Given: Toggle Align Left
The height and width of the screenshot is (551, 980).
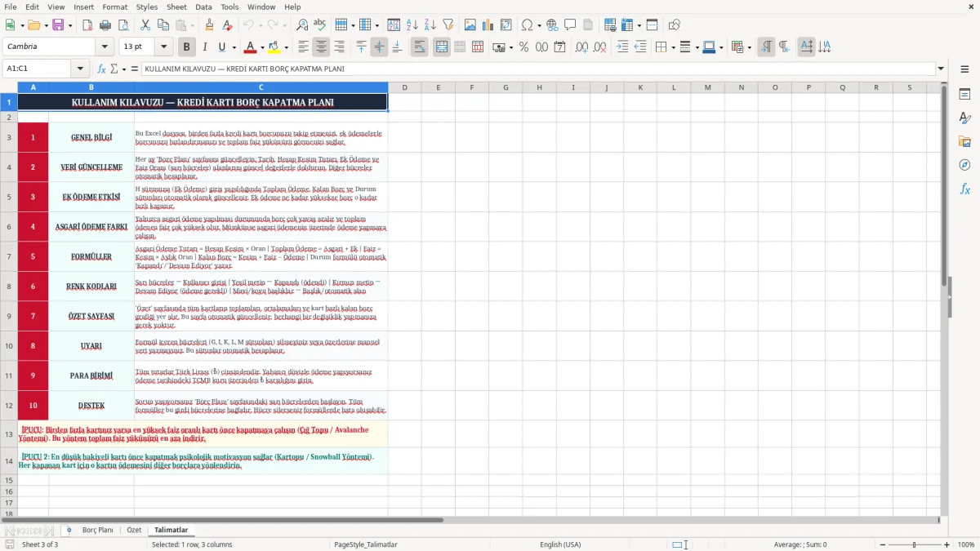Looking at the screenshot, I should point(304,47).
